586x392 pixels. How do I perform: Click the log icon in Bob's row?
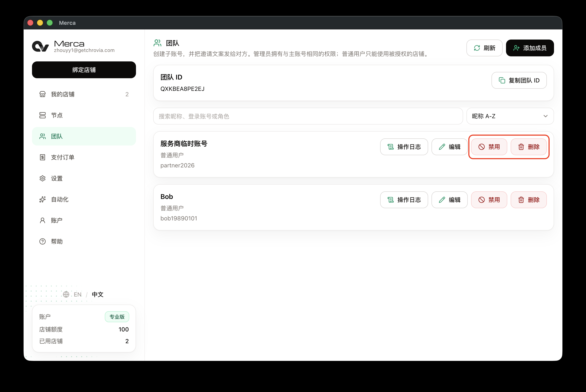pyautogui.click(x=391, y=200)
